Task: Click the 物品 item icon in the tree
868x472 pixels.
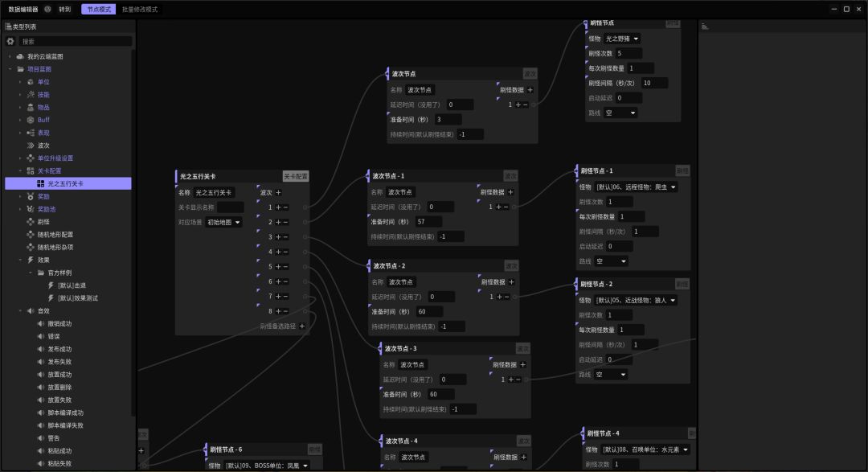Action: [31, 107]
